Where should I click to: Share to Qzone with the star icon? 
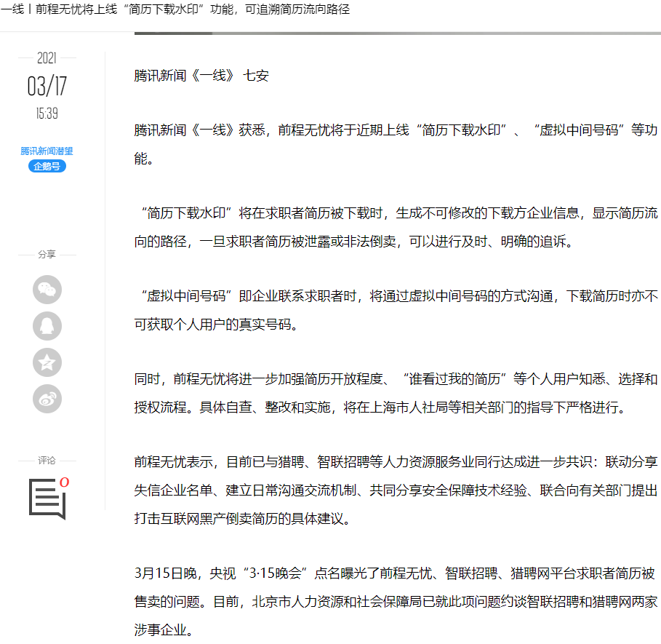click(x=47, y=362)
